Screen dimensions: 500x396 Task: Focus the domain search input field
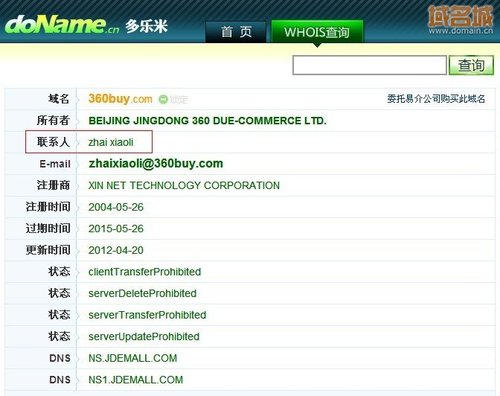pyautogui.click(x=369, y=65)
